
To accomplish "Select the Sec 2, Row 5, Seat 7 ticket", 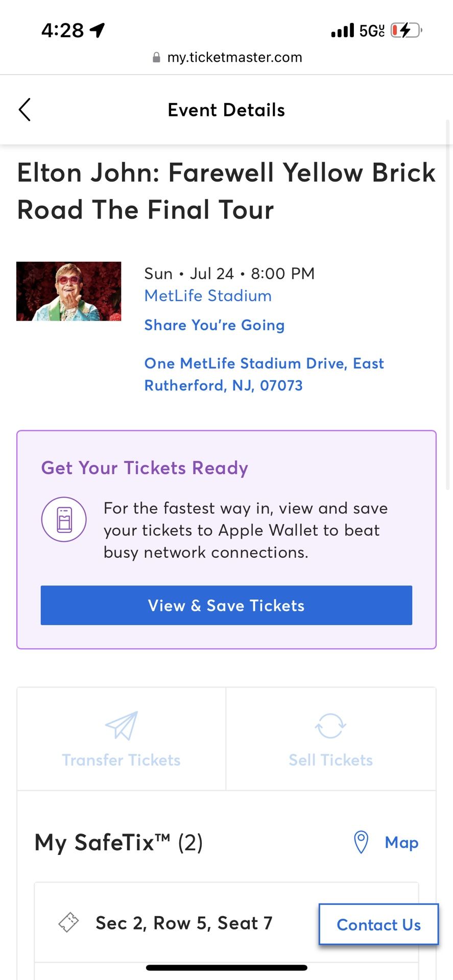I will click(x=184, y=923).
